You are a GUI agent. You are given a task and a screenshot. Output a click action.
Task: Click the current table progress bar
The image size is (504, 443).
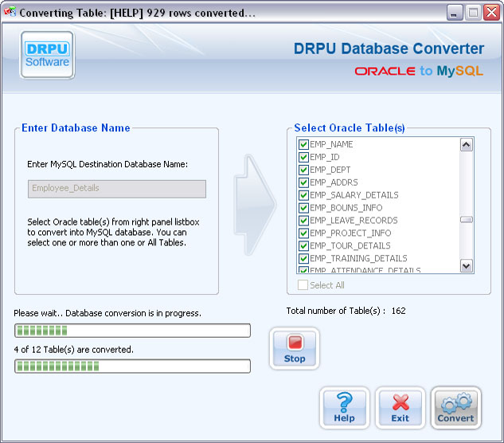(x=132, y=331)
